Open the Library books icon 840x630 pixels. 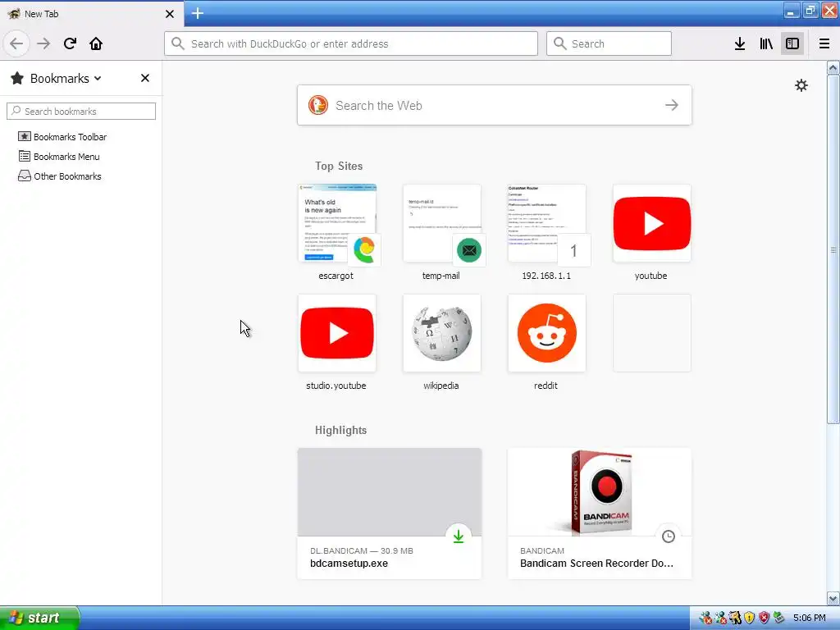point(766,43)
